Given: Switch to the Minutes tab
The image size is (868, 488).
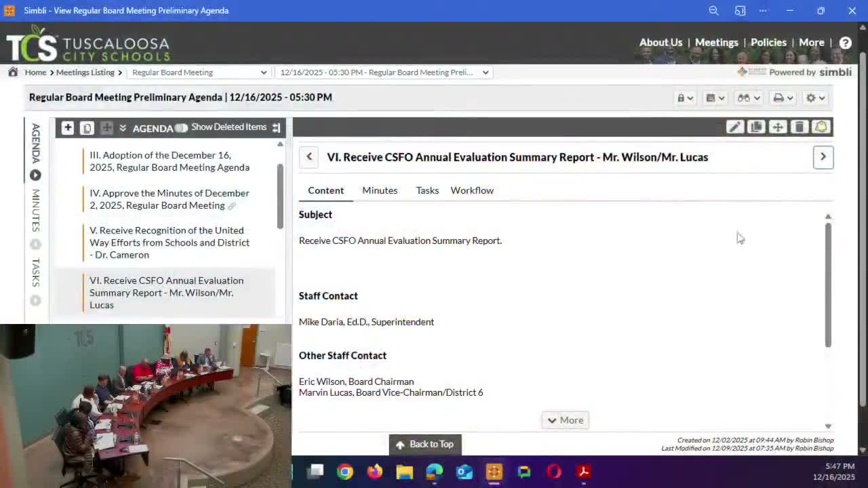Looking at the screenshot, I should (x=380, y=190).
